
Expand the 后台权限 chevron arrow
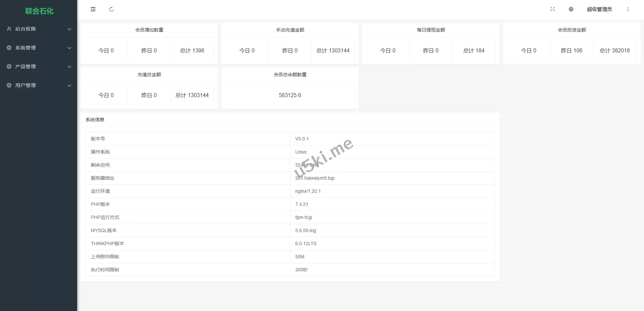click(69, 29)
